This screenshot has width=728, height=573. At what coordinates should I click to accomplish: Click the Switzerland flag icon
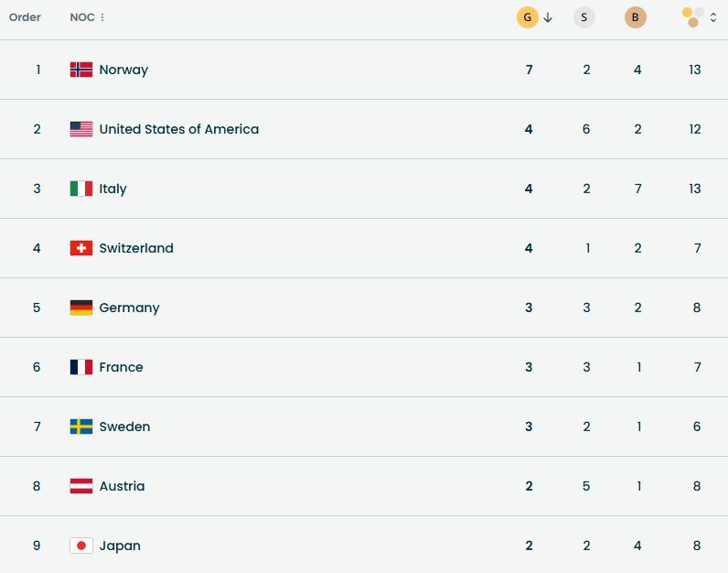coord(81,248)
